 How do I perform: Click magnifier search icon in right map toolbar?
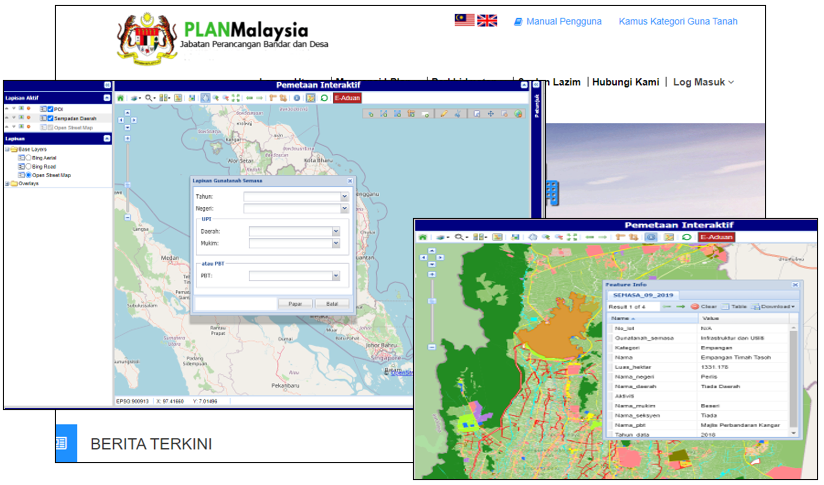[459, 237]
